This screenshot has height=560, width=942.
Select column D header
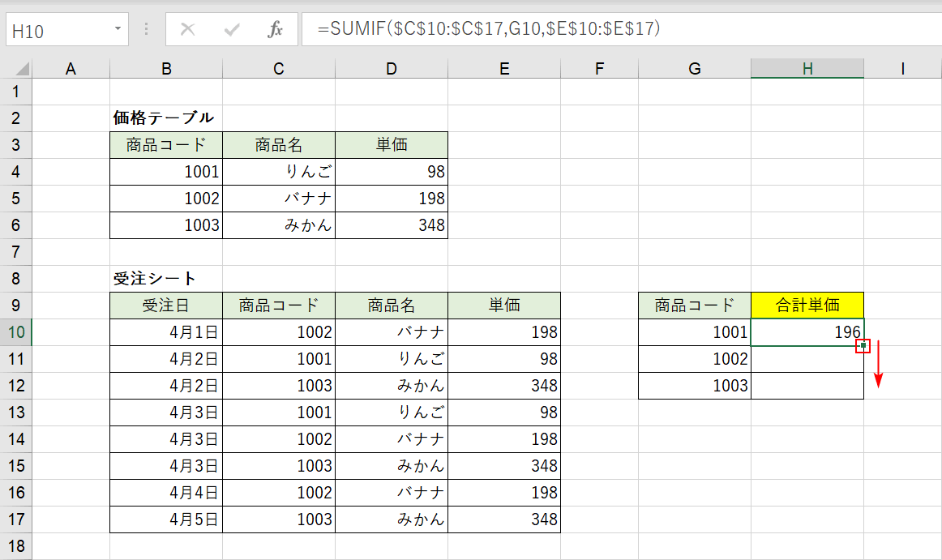392,69
